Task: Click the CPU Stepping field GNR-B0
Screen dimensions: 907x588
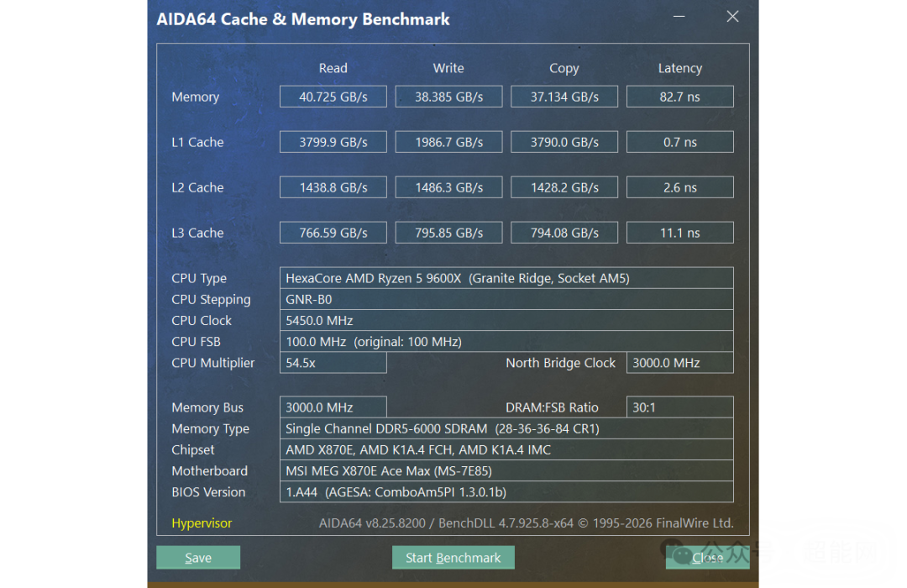Action: click(506, 299)
